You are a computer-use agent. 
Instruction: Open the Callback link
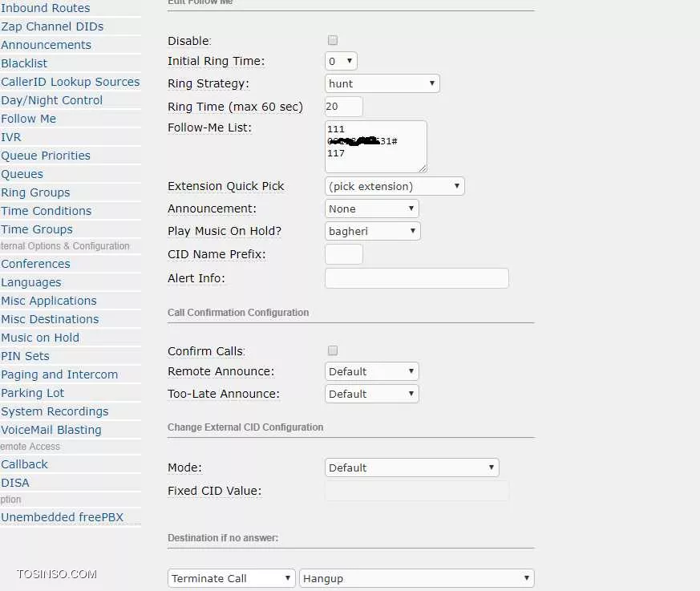point(25,464)
